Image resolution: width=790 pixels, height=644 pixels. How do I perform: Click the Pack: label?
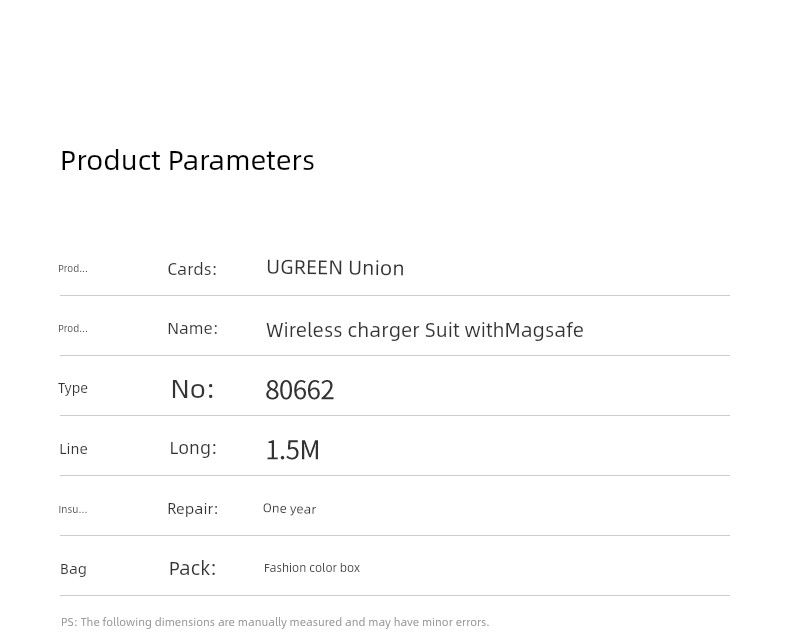click(x=192, y=568)
